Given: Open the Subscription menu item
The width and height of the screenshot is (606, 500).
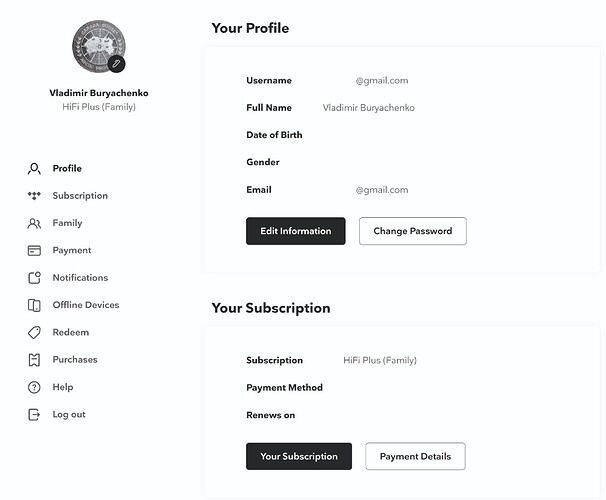Looking at the screenshot, I should (80, 196).
